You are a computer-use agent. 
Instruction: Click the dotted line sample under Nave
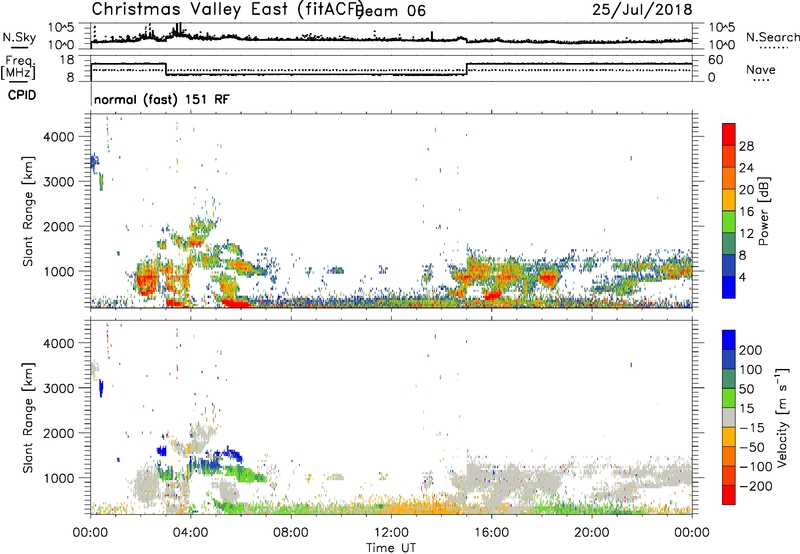point(761,81)
